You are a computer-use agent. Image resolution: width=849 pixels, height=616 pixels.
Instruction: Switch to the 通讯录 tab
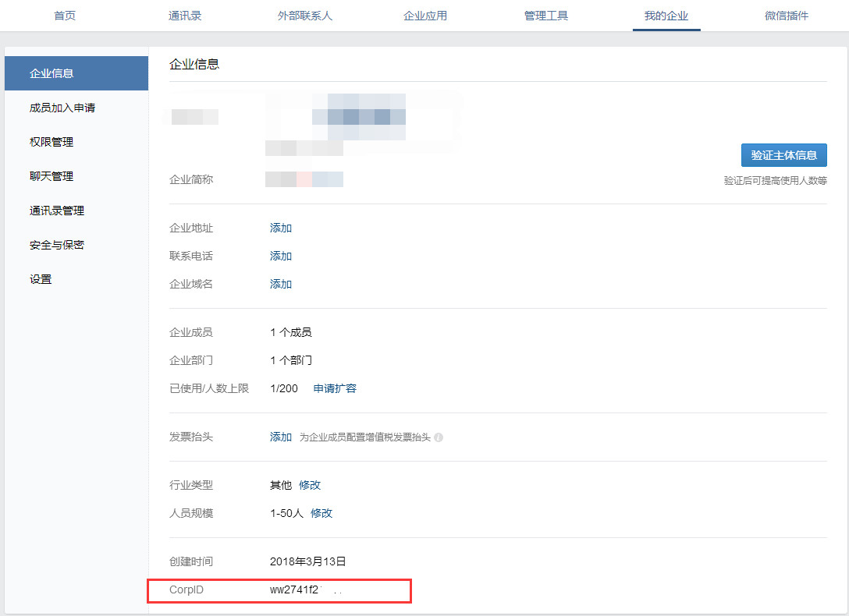185,16
